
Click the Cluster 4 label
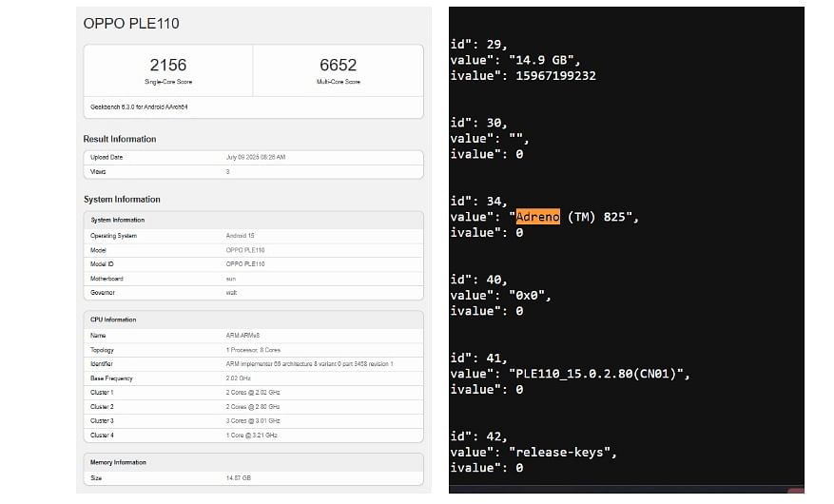pos(102,436)
